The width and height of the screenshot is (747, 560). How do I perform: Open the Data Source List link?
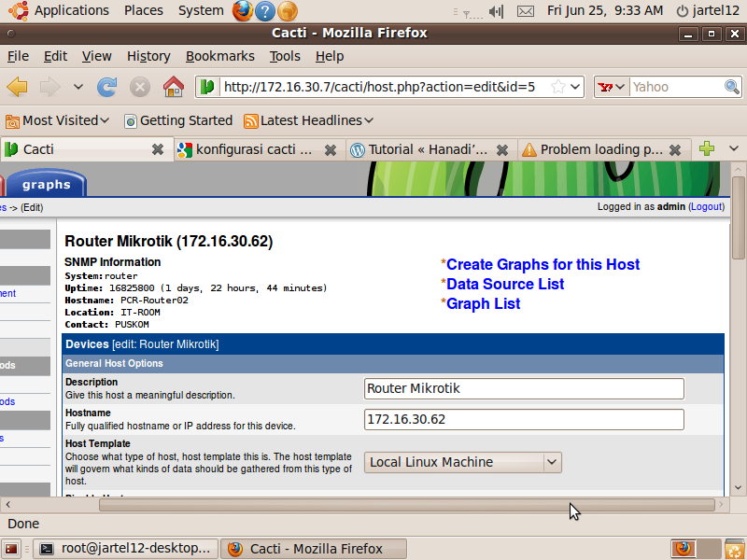pos(505,285)
